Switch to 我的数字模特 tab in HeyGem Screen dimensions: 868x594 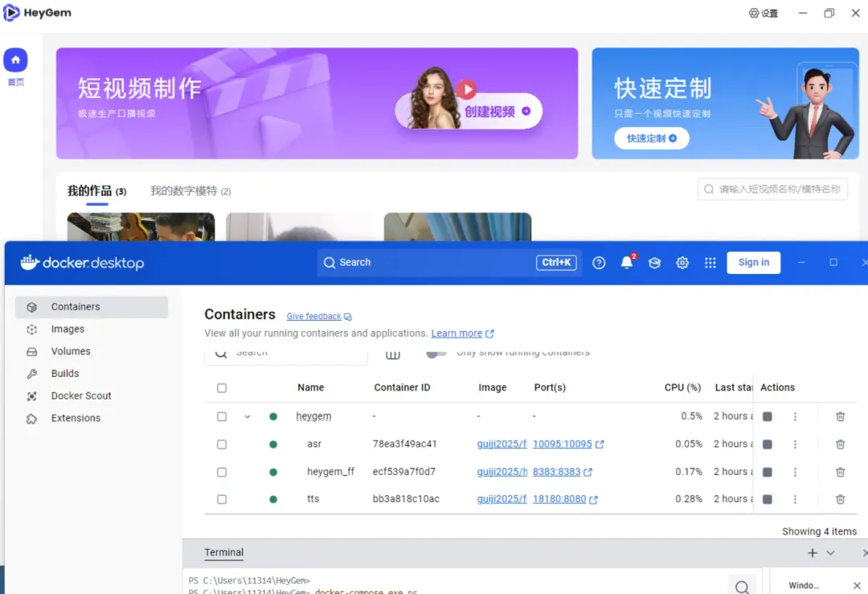coord(190,191)
